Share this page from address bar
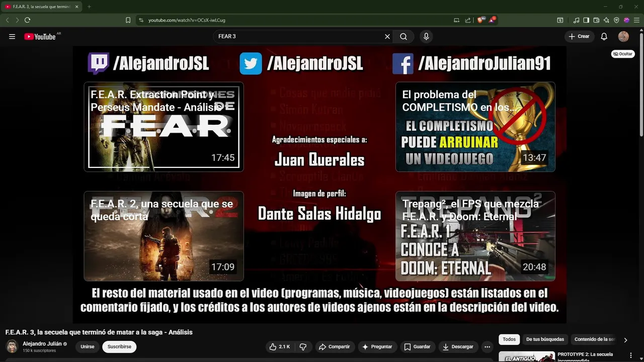 click(x=468, y=20)
